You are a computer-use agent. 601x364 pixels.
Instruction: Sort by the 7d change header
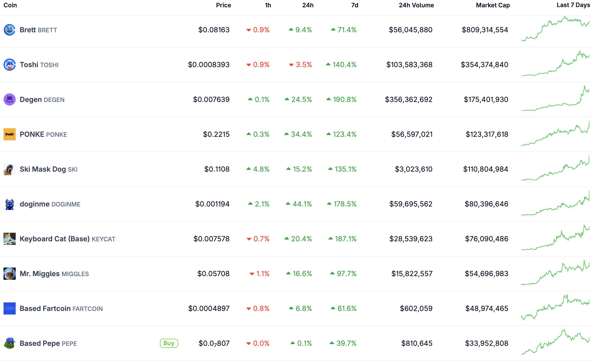[355, 5]
